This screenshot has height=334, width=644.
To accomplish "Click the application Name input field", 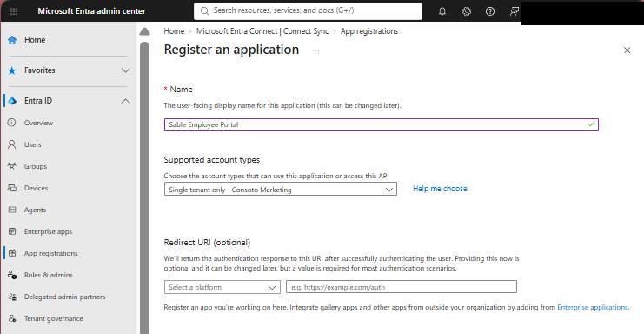I will click(382, 124).
